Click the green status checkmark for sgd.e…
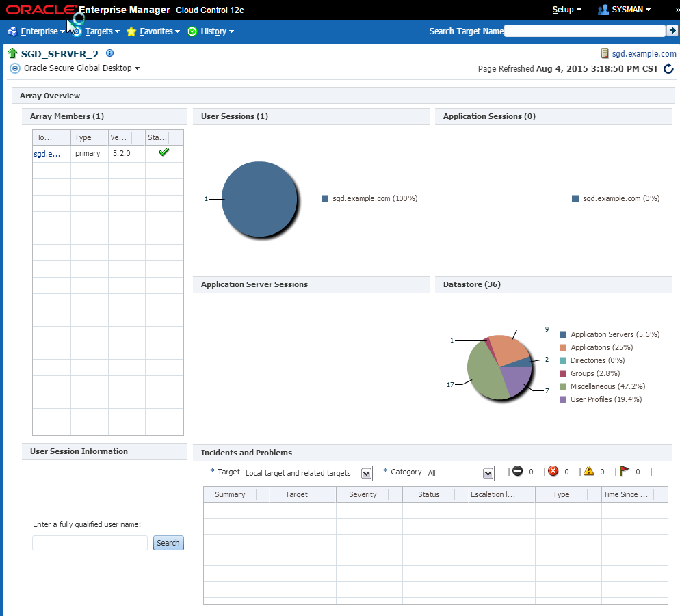This screenshot has height=616, width=680. coord(164,152)
